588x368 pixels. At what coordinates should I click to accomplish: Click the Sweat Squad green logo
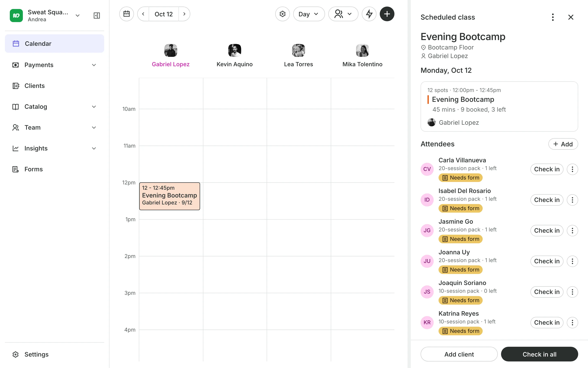16,16
